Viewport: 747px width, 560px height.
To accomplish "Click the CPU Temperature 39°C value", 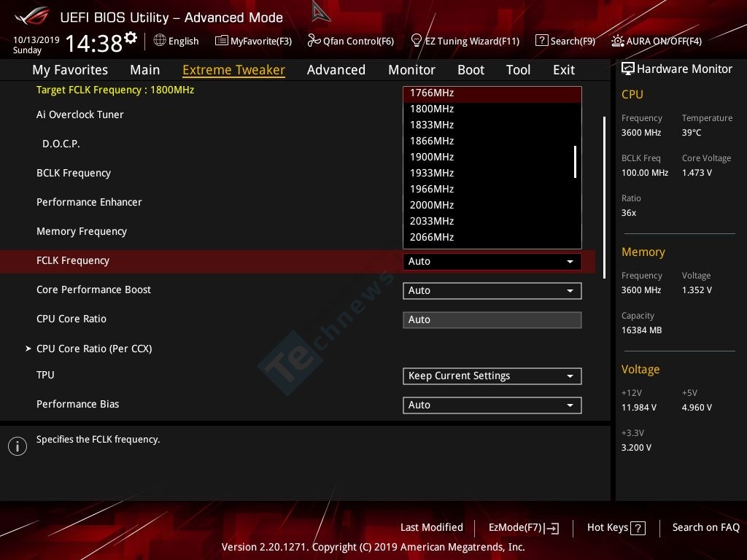I will 692,133.
